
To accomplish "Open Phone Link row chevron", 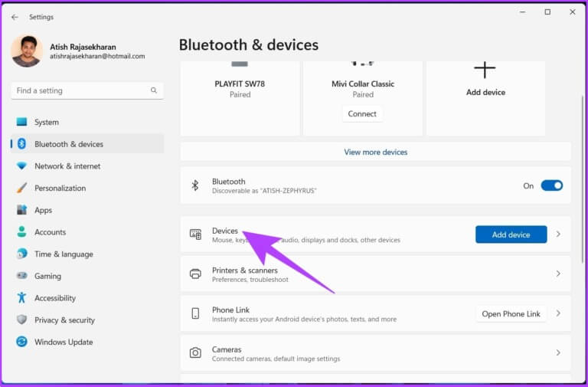I will (558, 313).
